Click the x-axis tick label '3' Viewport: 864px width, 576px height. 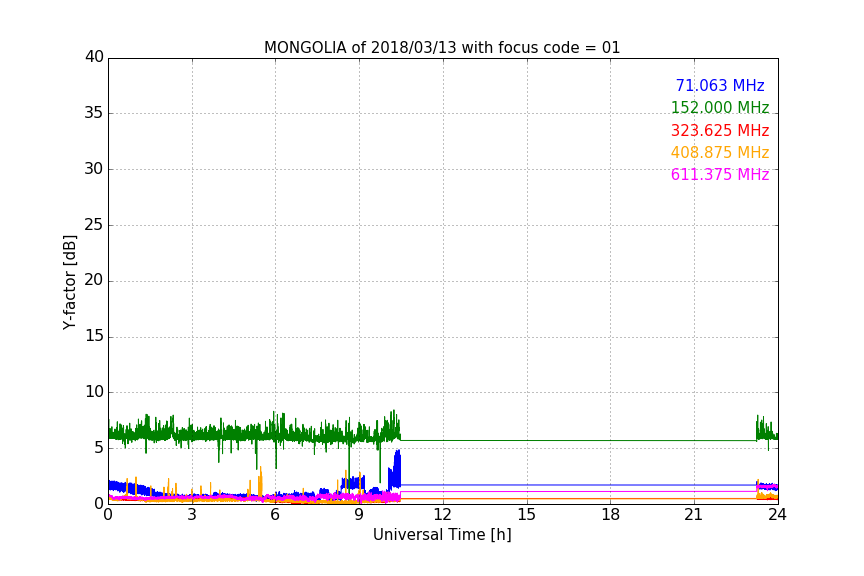coord(192,515)
